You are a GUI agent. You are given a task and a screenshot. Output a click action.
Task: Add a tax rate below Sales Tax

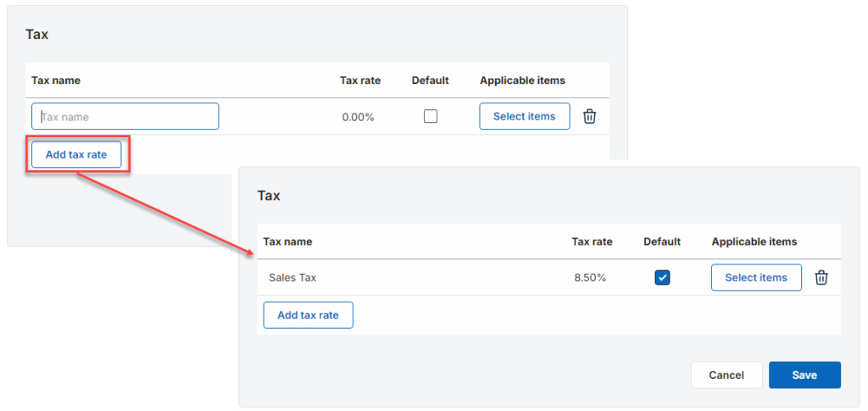[308, 315]
